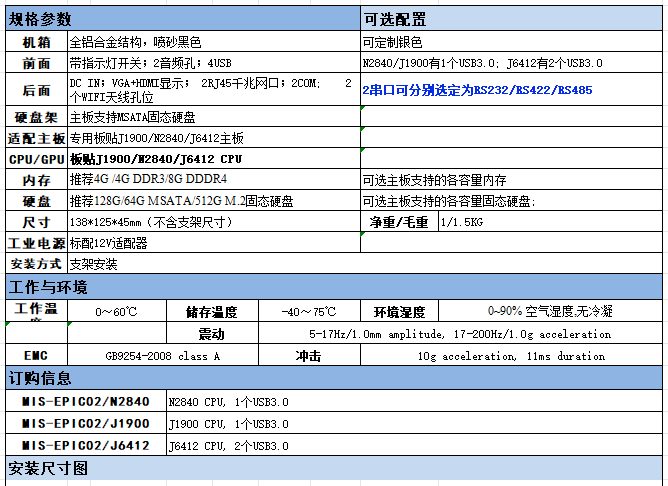Select the cell reading 全铝合金结构，喷砂黑色
This screenshot has width=668, height=486.
coord(214,42)
